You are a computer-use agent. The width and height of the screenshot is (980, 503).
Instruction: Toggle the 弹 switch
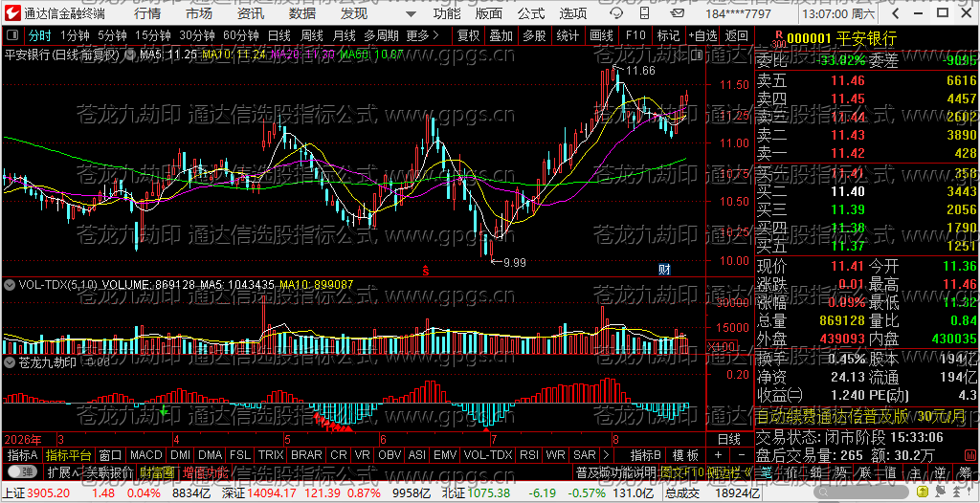pyautogui.click(x=21, y=471)
